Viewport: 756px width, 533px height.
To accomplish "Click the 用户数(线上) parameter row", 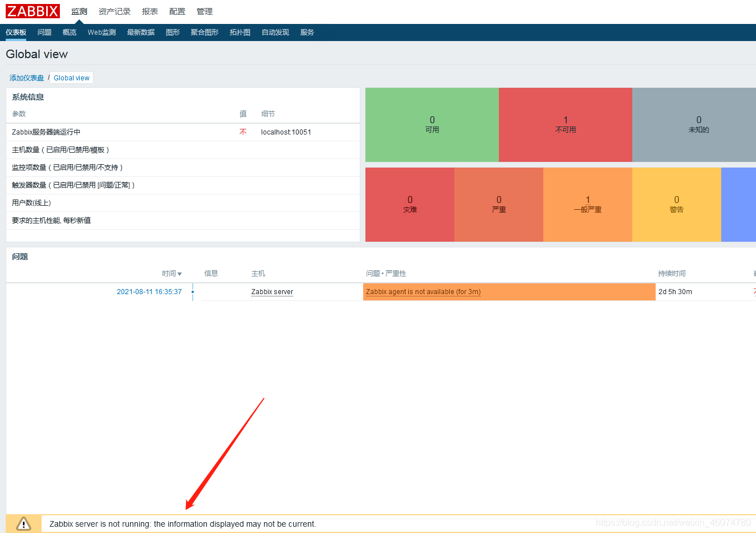I will (x=183, y=203).
